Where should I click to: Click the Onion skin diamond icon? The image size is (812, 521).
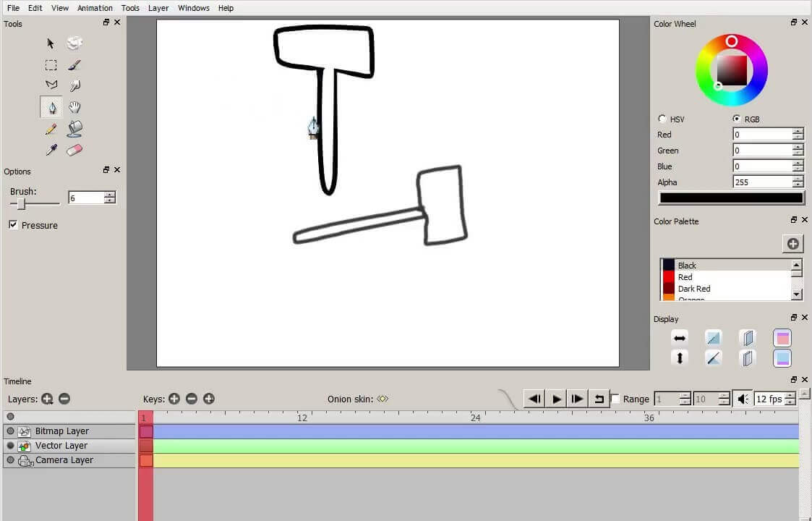383,399
